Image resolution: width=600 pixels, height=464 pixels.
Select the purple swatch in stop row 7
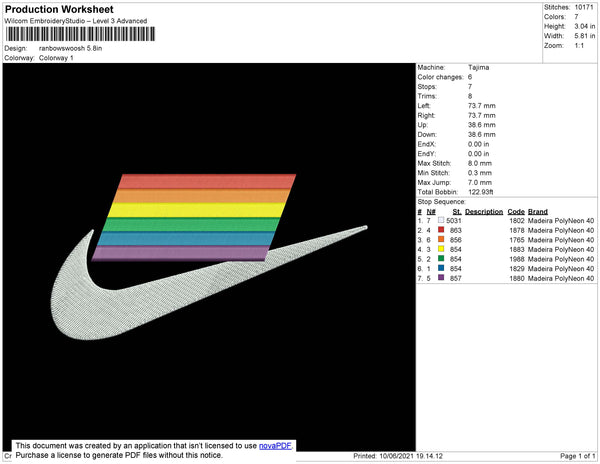pyautogui.click(x=441, y=278)
